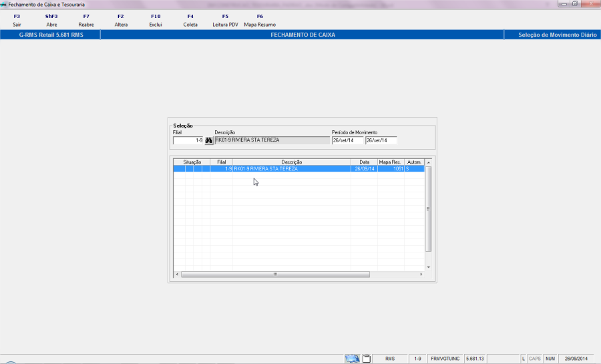Click the grid's horizontal scrollbar left arrow
Image resolution: width=601 pixels, height=364 pixels.
pyautogui.click(x=177, y=275)
